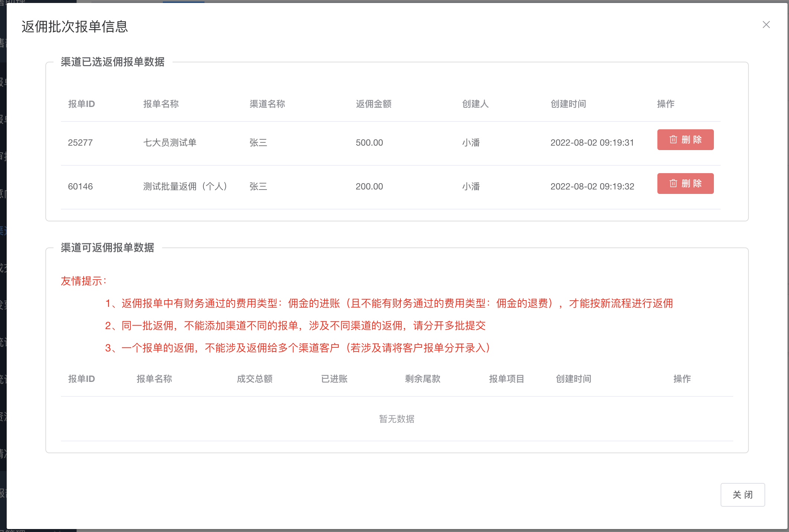Delete the row for order 60146
The image size is (789, 532).
(685, 184)
